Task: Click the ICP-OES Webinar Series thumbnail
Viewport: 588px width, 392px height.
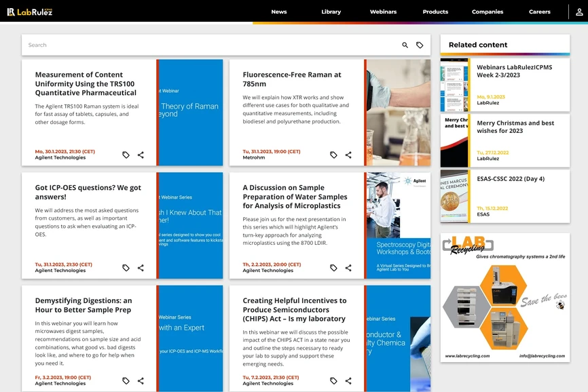Action: click(x=189, y=225)
